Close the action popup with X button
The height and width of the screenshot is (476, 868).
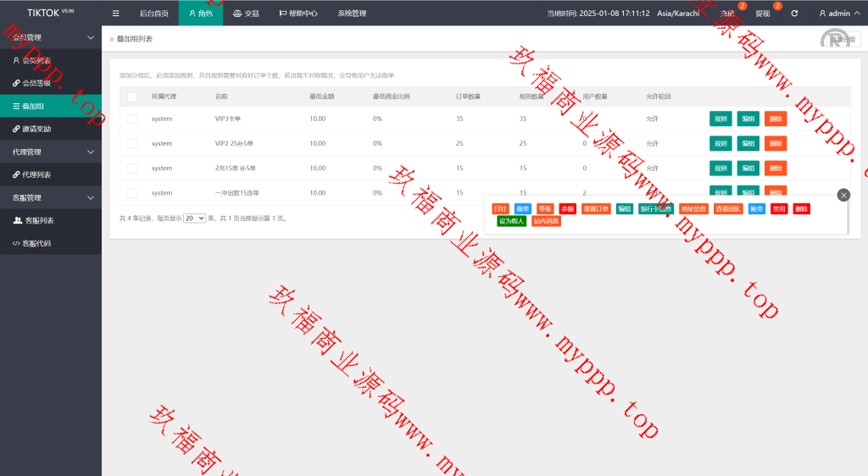coord(843,195)
